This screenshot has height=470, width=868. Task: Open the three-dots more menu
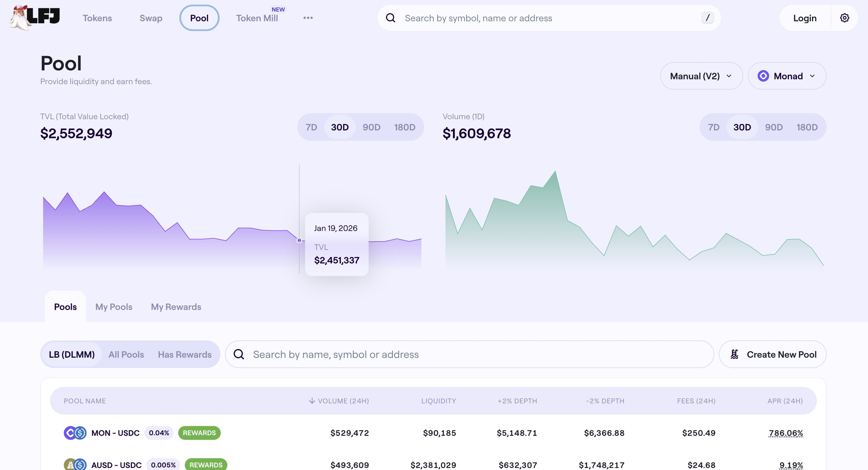[x=308, y=18]
